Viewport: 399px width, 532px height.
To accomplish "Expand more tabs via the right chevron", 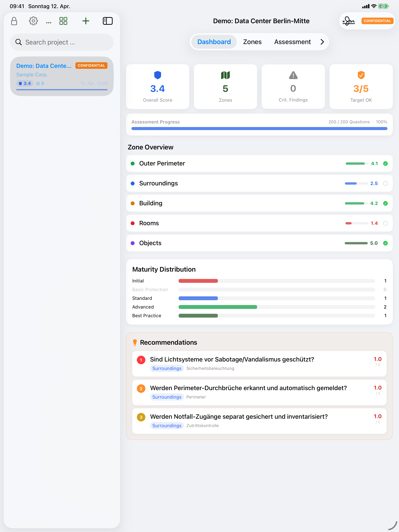I will pos(322,42).
